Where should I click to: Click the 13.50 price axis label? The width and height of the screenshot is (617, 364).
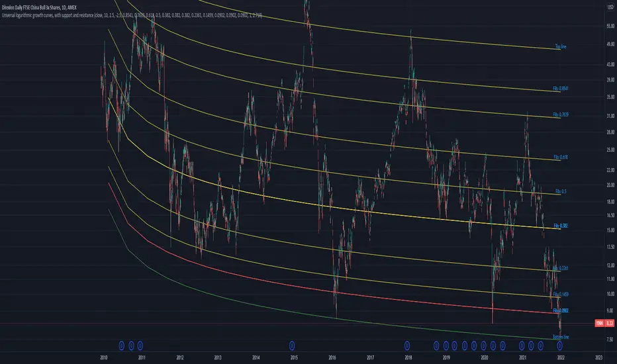point(610,247)
